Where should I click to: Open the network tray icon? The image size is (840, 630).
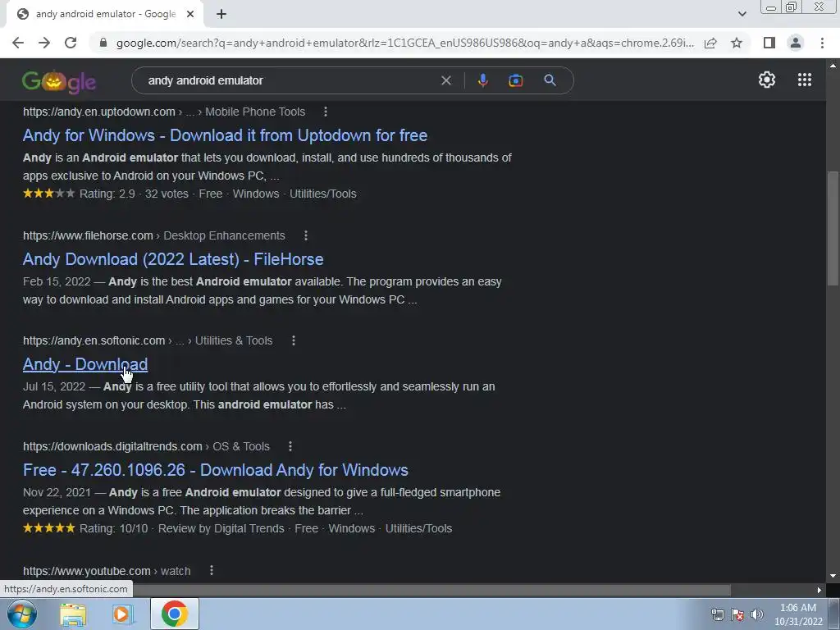[x=717, y=614]
